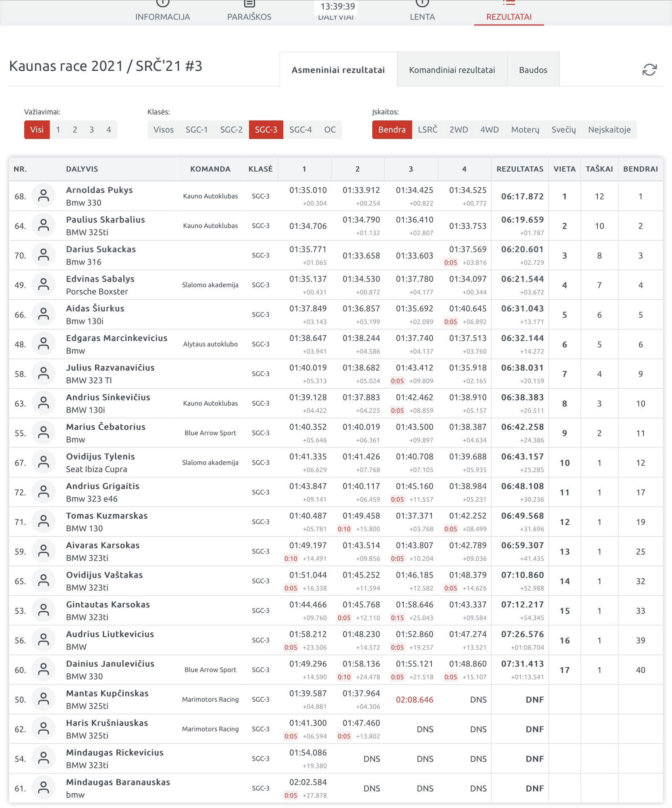
Task: Click the clock 13:39:39 display
Action: point(338,6)
